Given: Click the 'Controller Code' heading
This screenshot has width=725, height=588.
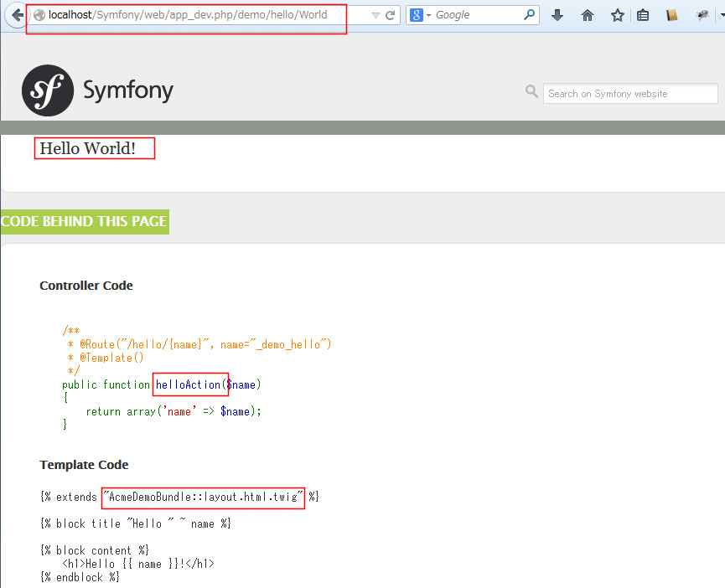Looking at the screenshot, I should pyautogui.click(x=86, y=286).
